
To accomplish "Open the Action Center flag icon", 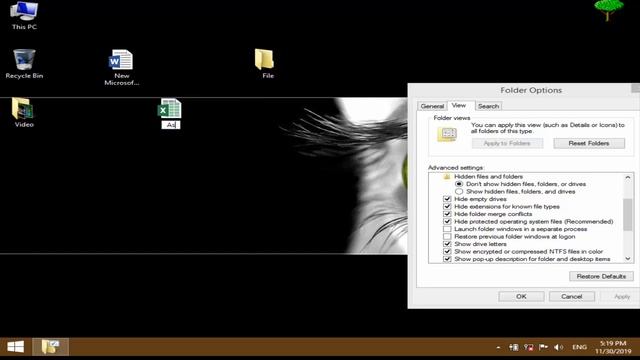I will pos(543,347).
